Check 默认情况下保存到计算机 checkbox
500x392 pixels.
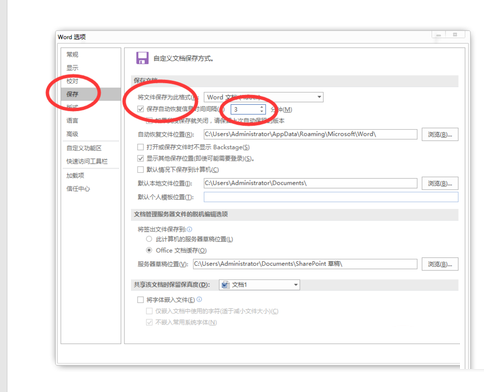141,170
